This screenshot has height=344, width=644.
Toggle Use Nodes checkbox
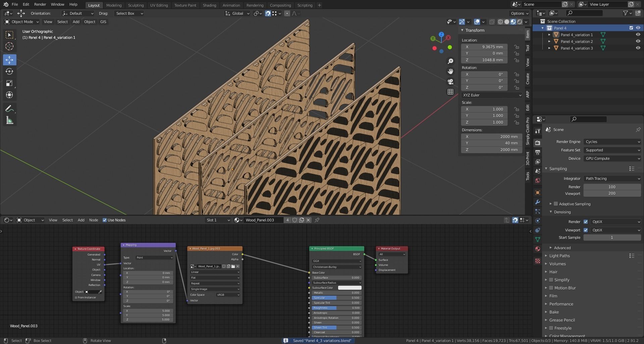(x=105, y=220)
